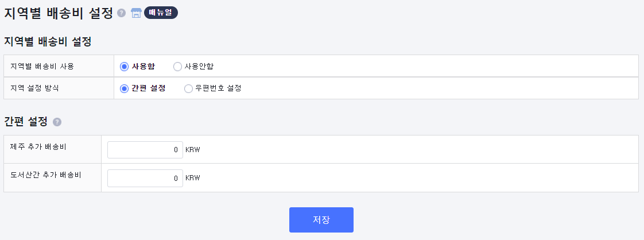The height and width of the screenshot is (240, 644).
Task: Click the store icon next to the title
Action: click(136, 13)
